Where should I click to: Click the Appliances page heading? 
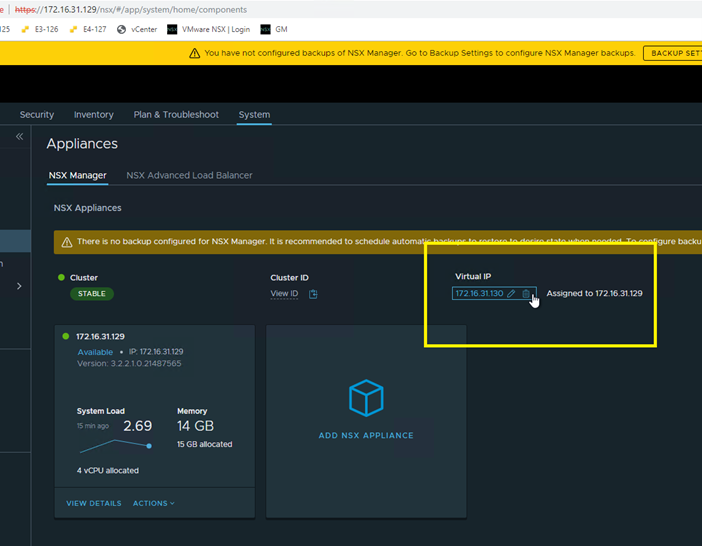82,144
